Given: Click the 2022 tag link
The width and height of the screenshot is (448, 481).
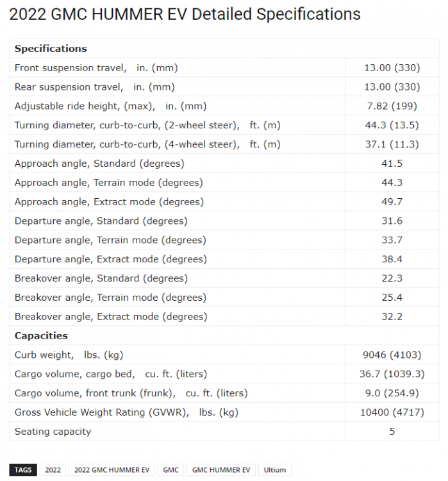Looking at the screenshot, I should (53, 469).
